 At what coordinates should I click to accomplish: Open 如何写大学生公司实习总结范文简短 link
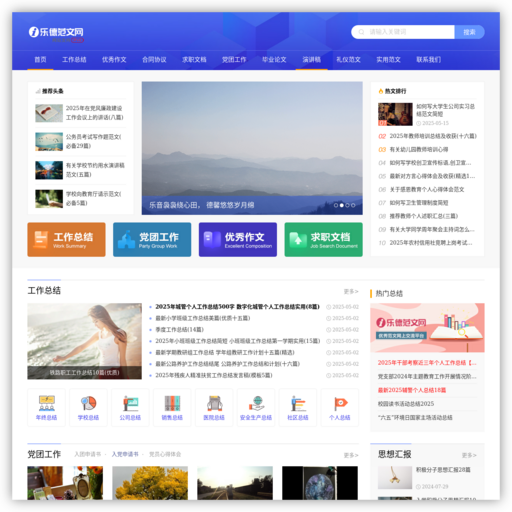[x=445, y=110]
